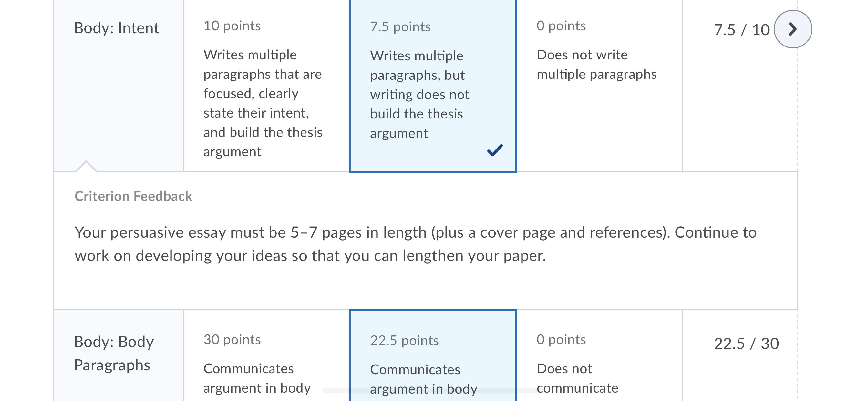Viewport: 868px width, 401px height.
Task: Click 'Writes multiple paragraphs that are focused' description
Action: coord(263,103)
